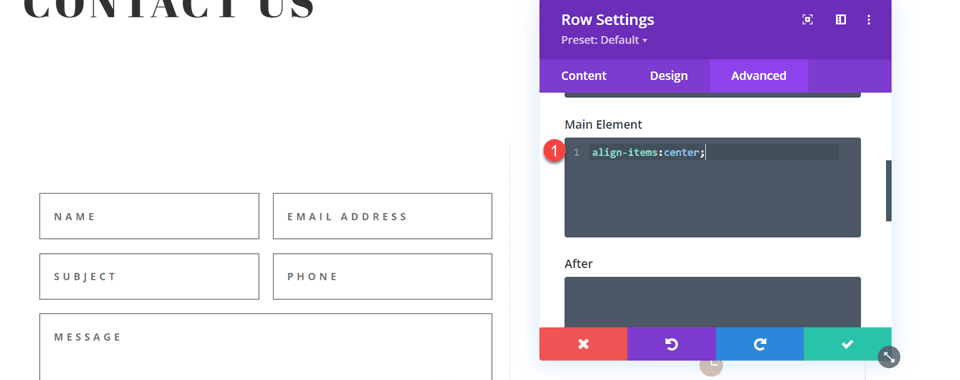Viewport: 960px width, 380px height.
Task: Focus the Phone input field
Action: 383,277
